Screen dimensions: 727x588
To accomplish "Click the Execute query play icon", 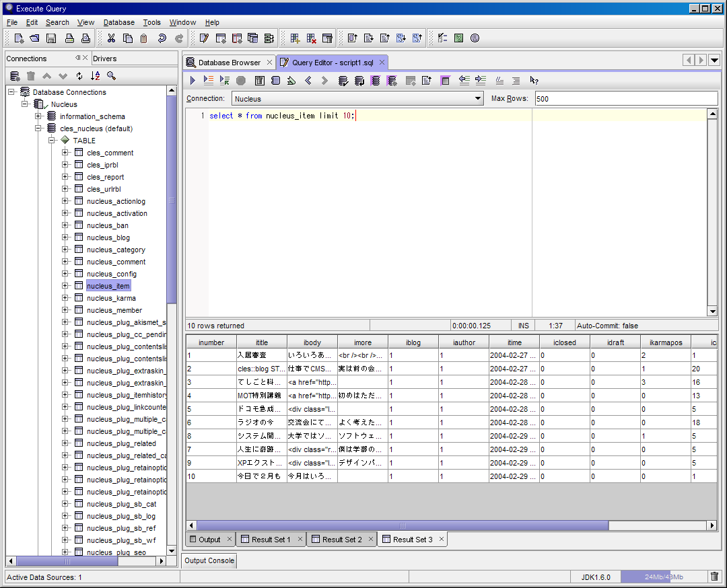I will point(193,81).
